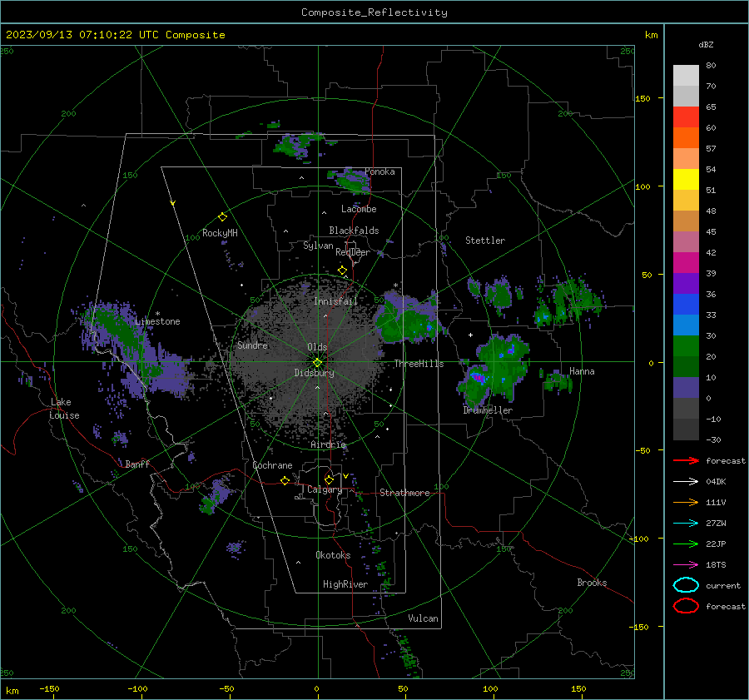Click the cyan current ellipse symbol
This screenshot has height=700, width=749.
(x=686, y=585)
